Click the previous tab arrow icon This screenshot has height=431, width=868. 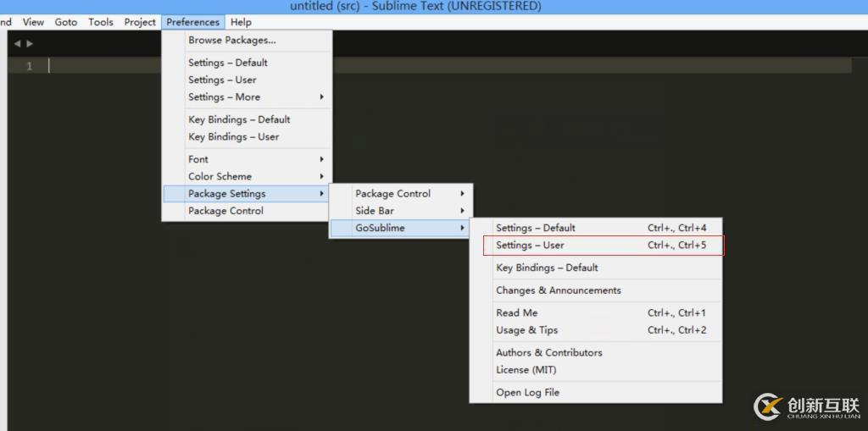(17, 44)
